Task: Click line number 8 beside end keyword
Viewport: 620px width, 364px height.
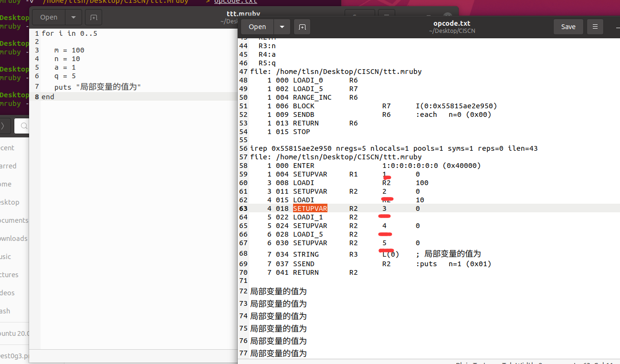Action: coord(36,96)
